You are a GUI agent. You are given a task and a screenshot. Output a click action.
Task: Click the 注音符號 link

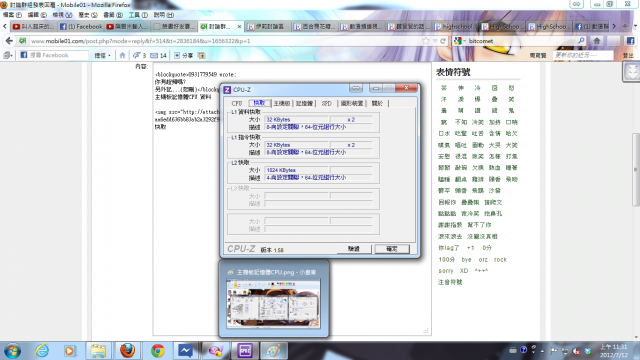450,282
